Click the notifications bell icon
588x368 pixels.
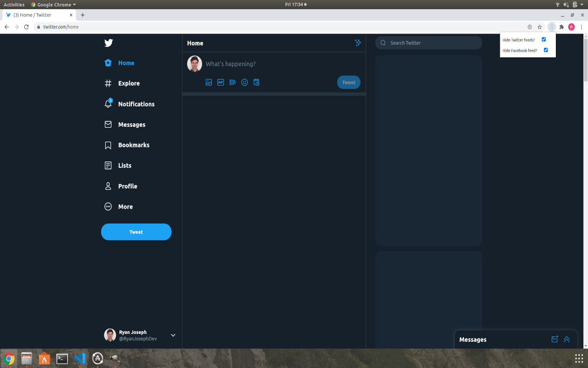click(108, 104)
